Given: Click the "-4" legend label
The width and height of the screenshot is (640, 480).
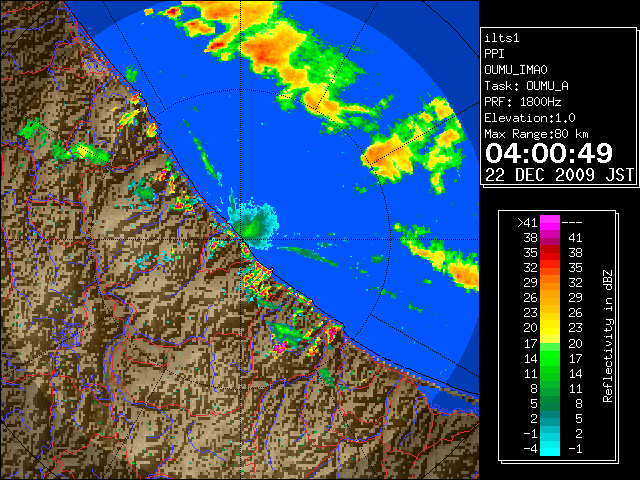Looking at the screenshot, I should (x=531, y=449).
